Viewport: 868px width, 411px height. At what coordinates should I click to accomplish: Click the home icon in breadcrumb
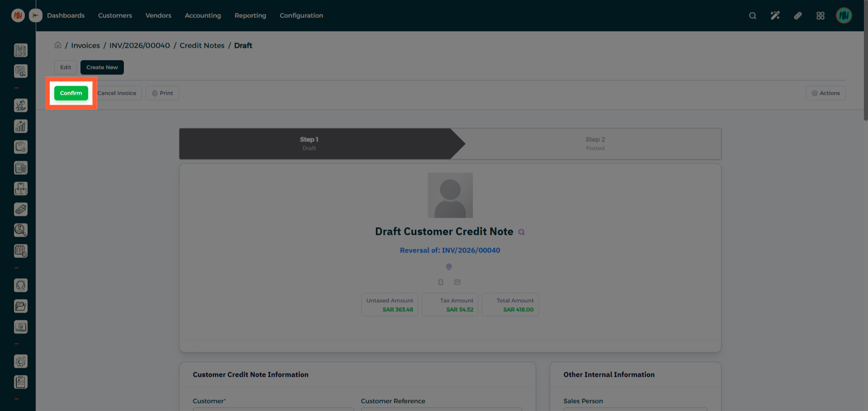58,45
